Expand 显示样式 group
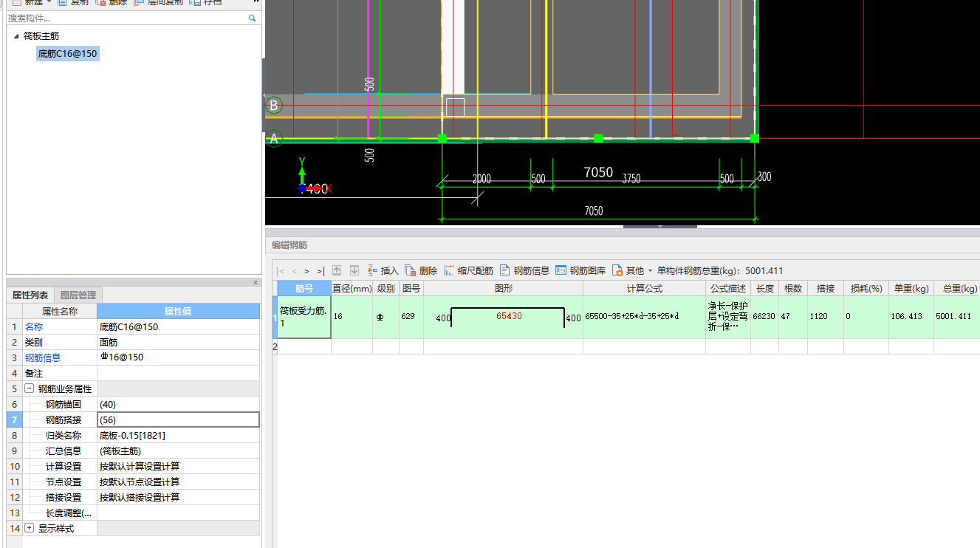 pos(29,528)
